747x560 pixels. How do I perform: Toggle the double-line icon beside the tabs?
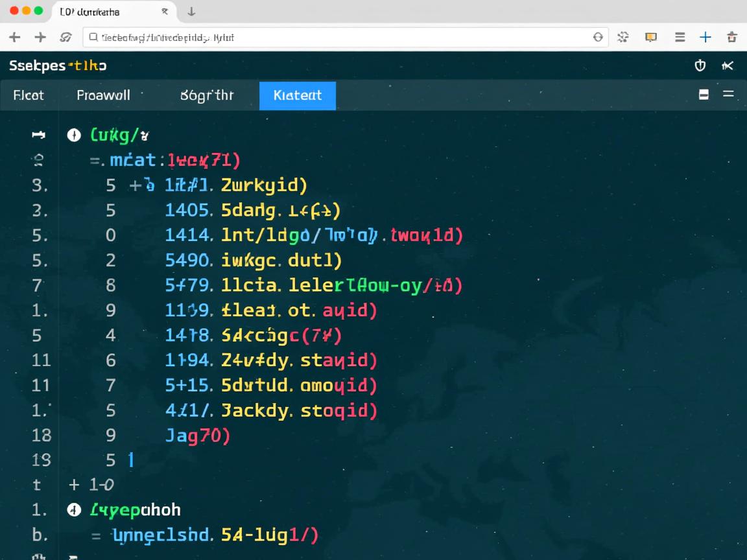(x=728, y=95)
